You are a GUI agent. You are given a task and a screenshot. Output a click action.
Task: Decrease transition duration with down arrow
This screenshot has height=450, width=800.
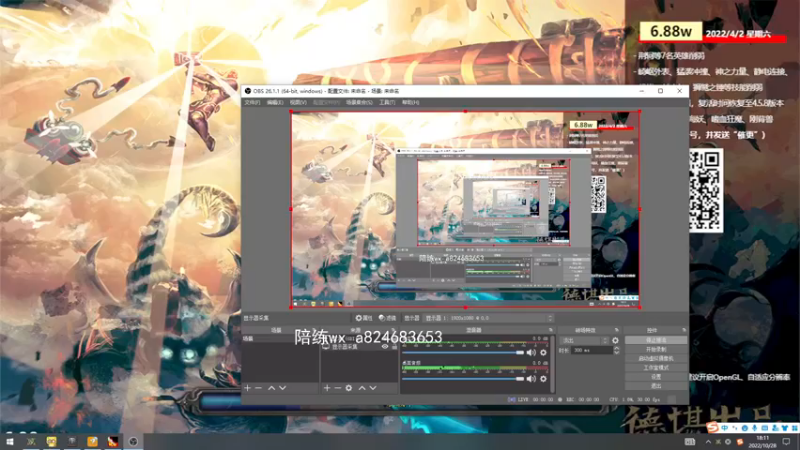tap(616, 353)
